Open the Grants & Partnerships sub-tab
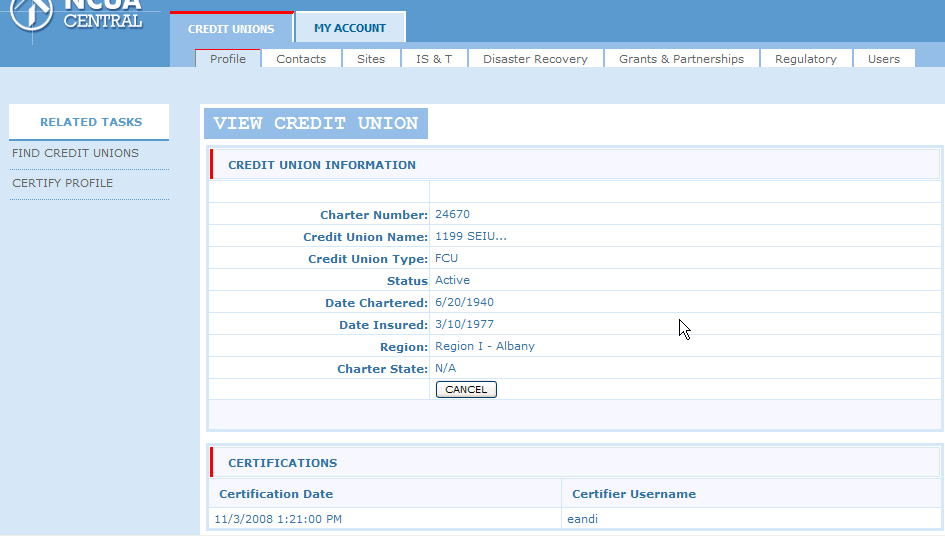 pos(681,59)
